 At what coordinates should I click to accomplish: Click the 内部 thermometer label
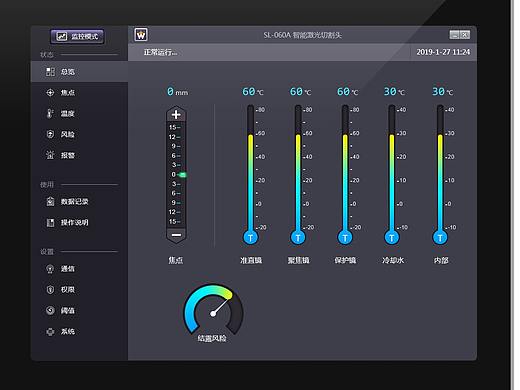pos(441,260)
